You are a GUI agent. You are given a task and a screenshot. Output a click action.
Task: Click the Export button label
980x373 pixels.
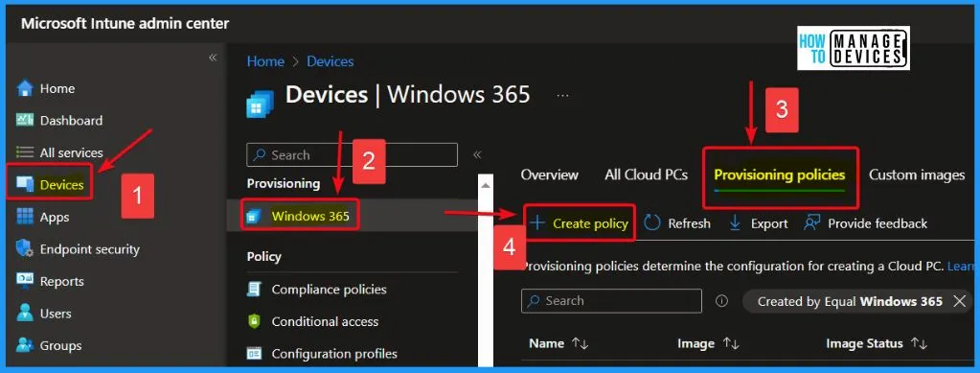tap(769, 223)
